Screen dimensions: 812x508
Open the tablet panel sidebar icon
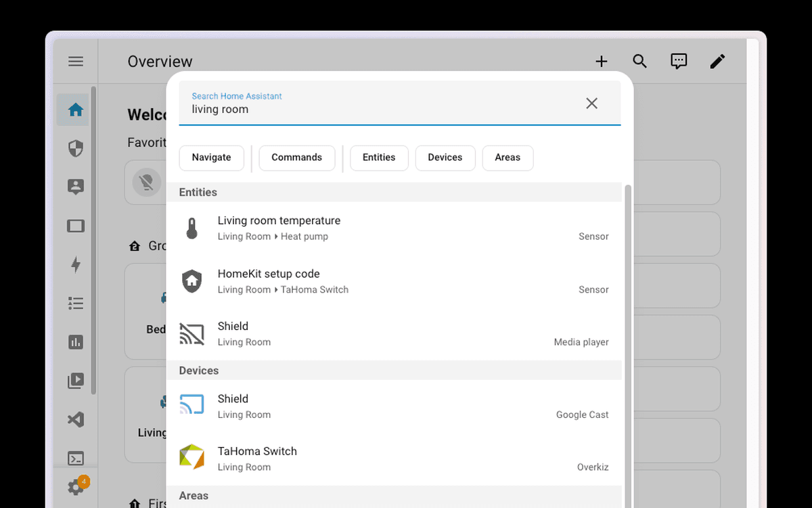click(76, 226)
